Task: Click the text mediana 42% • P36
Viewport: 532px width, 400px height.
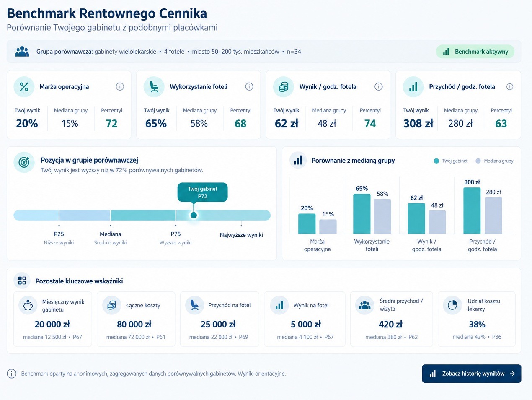Action: 477,337
